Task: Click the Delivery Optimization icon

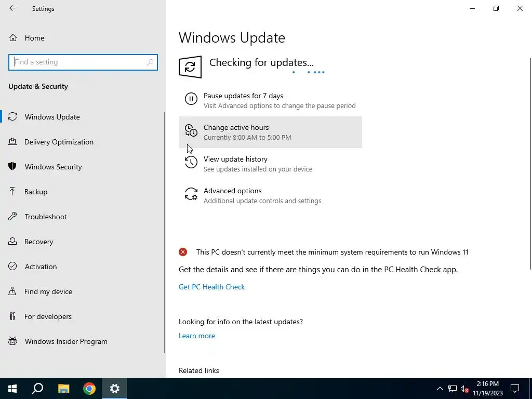Action: point(12,141)
